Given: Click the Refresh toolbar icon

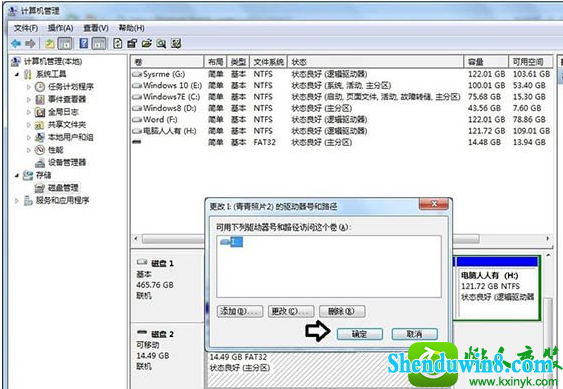Looking at the screenshot, I should pyautogui.click(x=117, y=43).
